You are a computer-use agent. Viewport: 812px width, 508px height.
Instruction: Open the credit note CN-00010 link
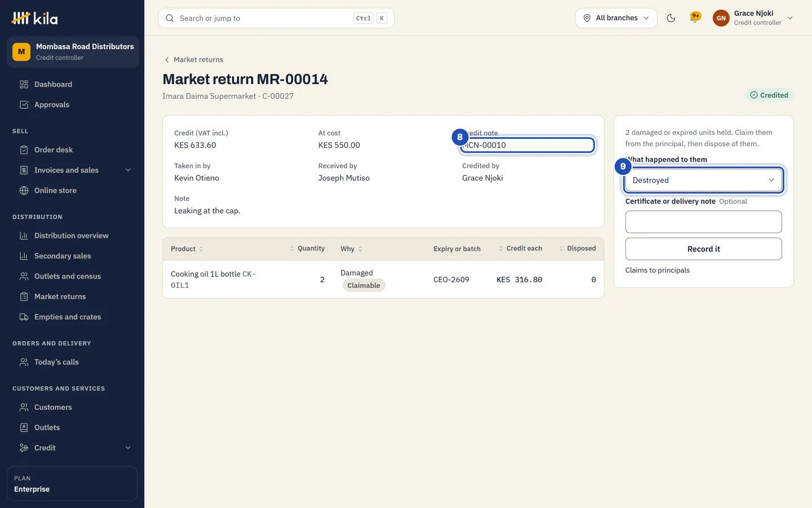pyautogui.click(x=484, y=145)
